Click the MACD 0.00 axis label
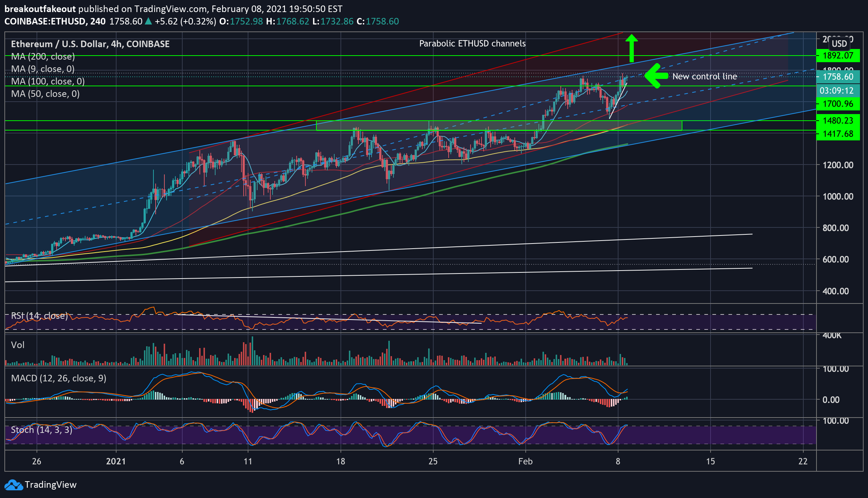The width and height of the screenshot is (868, 498). [x=831, y=400]
